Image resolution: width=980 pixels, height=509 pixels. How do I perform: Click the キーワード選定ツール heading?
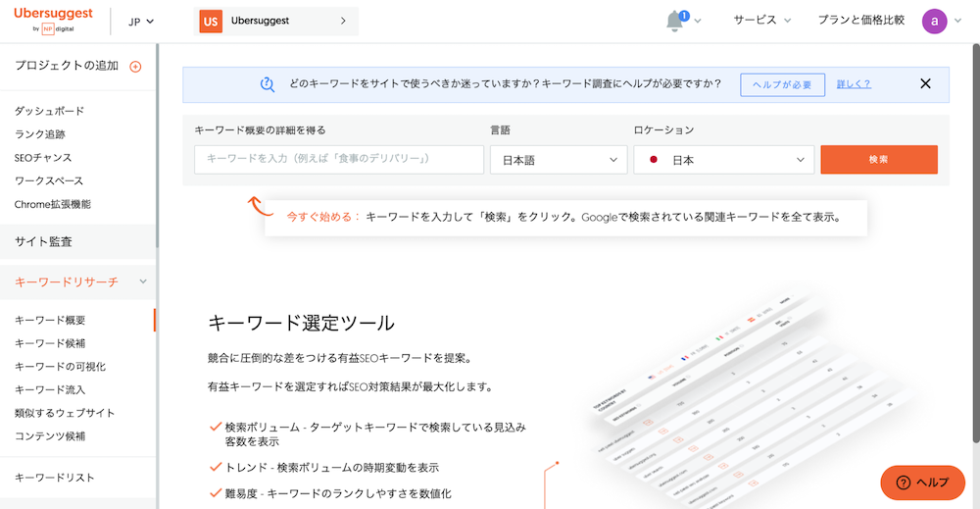(301, 324)
